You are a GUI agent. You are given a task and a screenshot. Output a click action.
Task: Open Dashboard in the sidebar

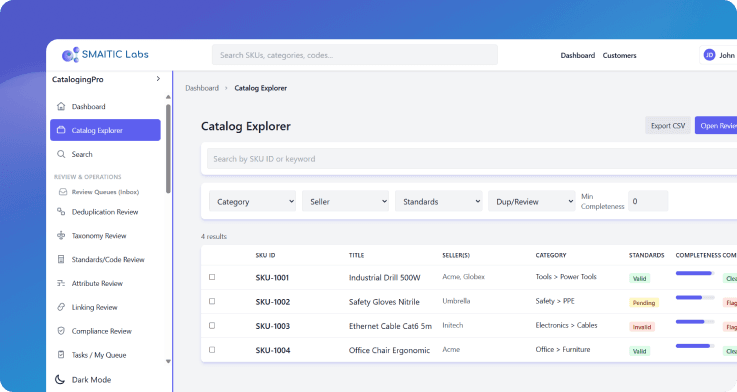point(105,106)
